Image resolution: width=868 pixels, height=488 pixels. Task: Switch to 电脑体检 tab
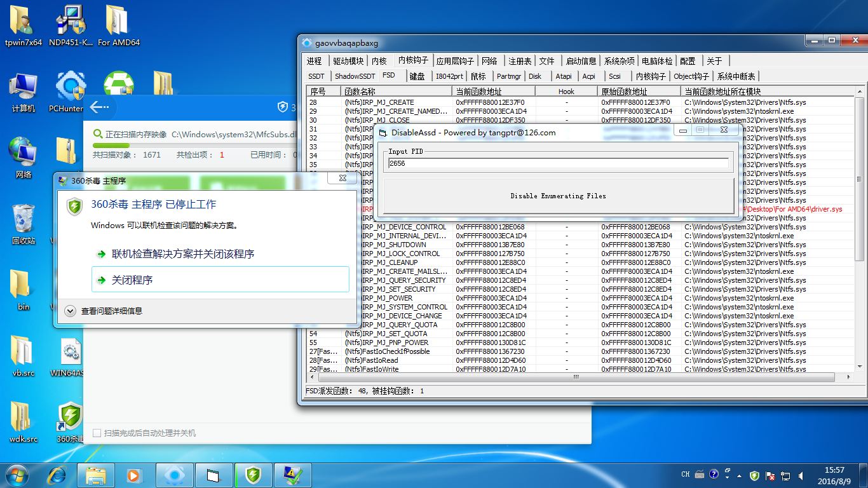click(x=657, y=61)
